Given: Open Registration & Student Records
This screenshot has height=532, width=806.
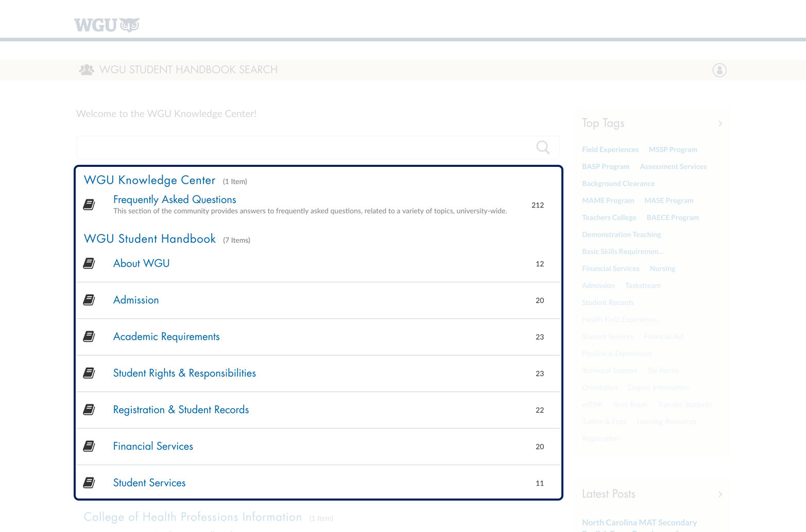Looking at the screenshot, I should [181, 409].
